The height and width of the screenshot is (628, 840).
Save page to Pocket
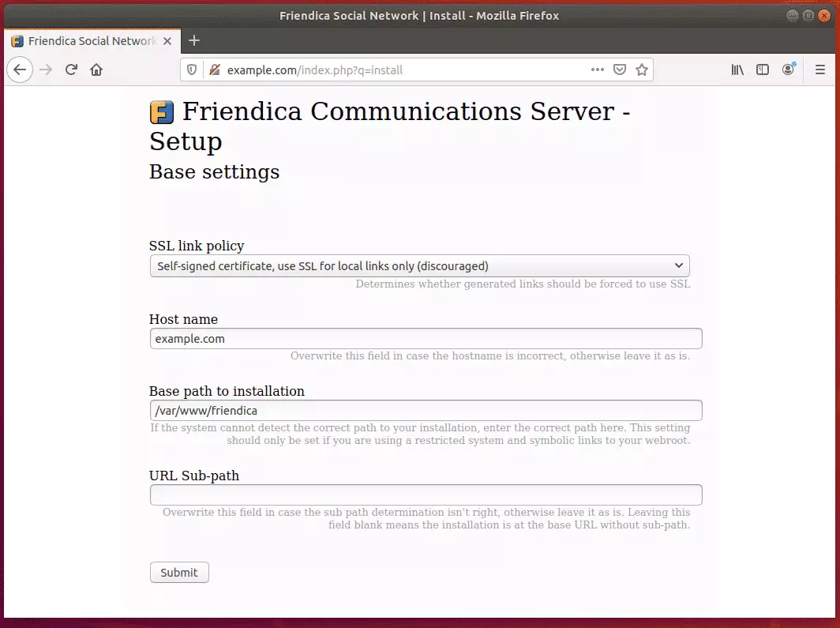click(620, 70)
